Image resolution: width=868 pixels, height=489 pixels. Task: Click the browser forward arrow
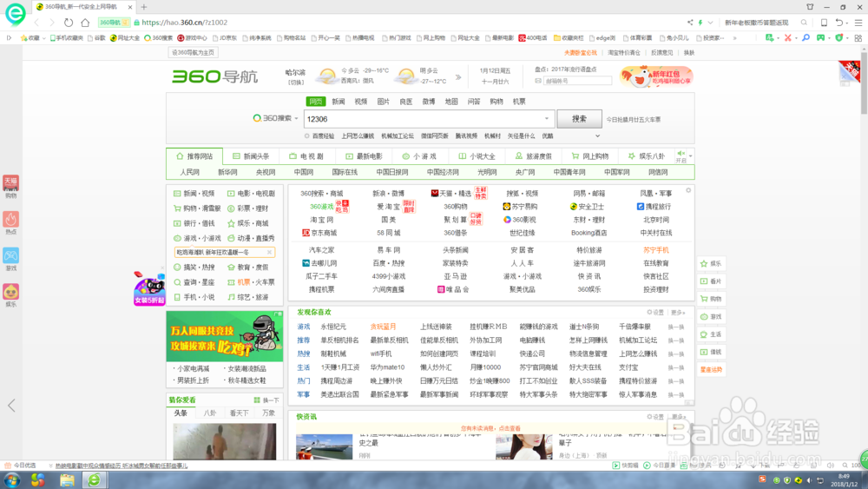pyautogui.click(x=51, y=23)
